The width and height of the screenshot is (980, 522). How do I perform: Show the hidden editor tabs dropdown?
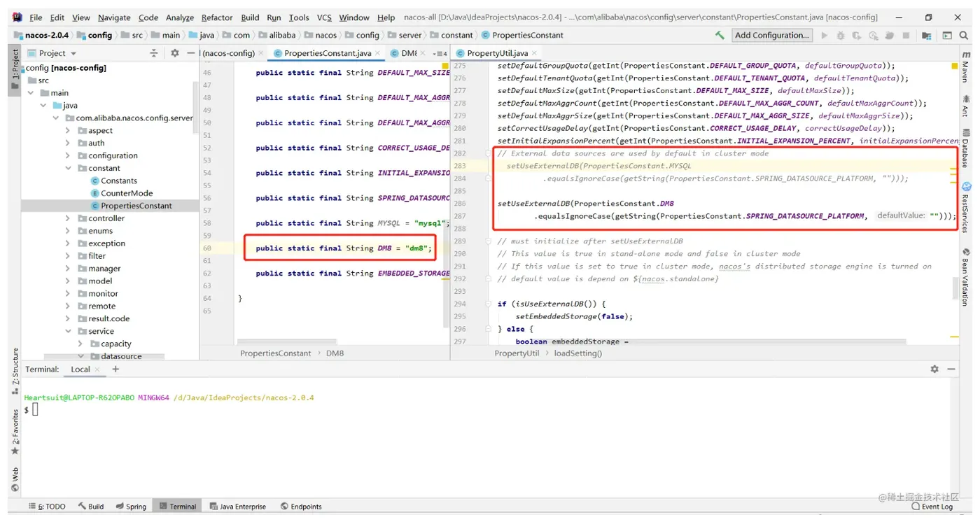[x=440, y=53]
